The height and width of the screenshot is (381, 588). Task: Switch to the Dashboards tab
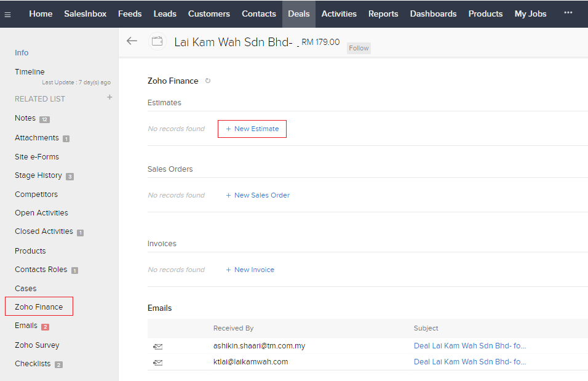[433, 14]
